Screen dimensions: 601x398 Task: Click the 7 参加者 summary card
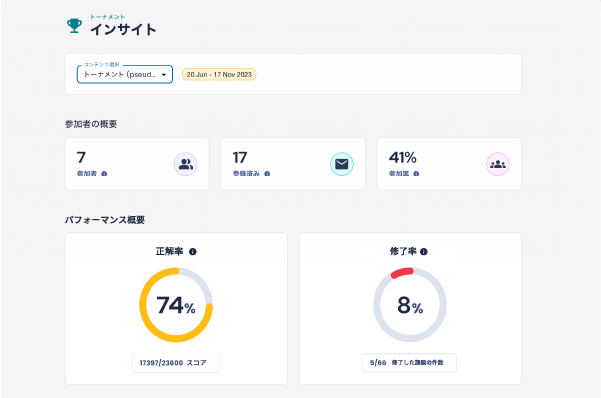tap(137, 164)
